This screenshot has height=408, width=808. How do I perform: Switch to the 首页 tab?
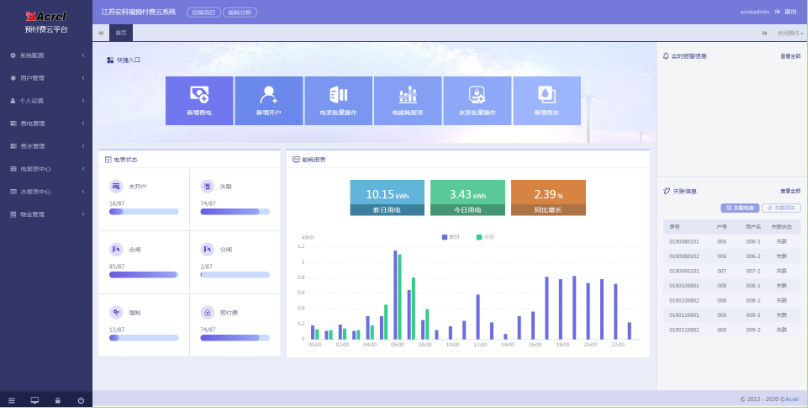[121, 33]
